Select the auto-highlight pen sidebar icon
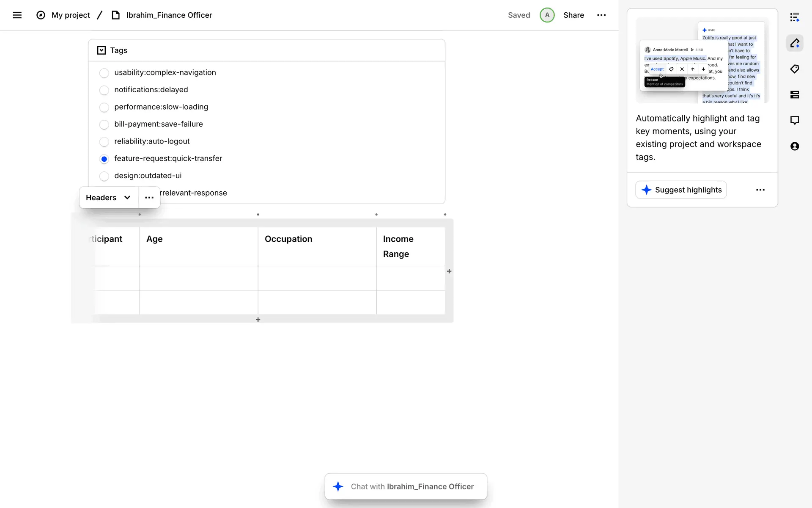812x508 pixels. 795,43
